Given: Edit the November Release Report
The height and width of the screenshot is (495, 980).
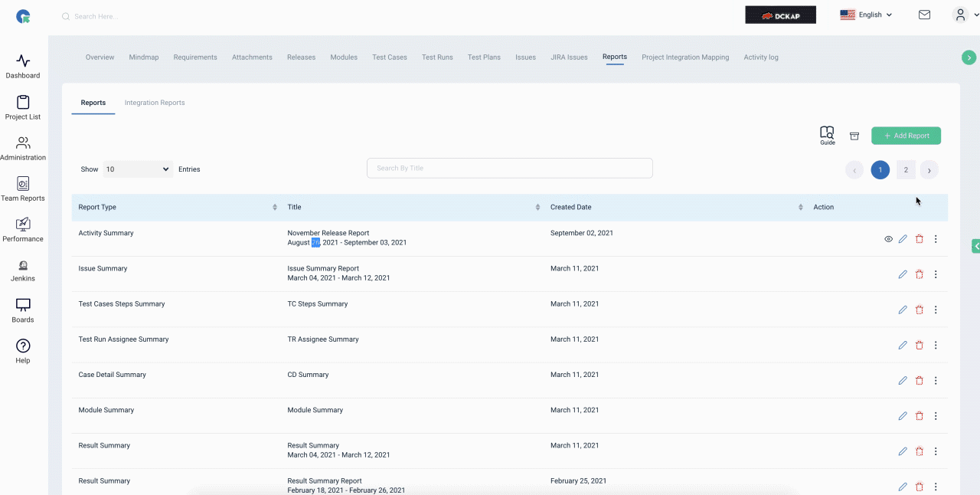Looking at the screenshot, I should pos(903,239).
